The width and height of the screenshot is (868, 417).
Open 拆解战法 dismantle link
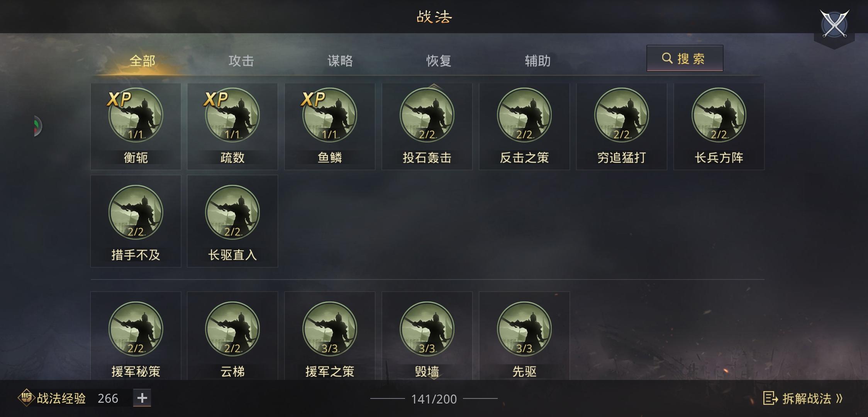pyautogui.click(x=802, y=398)
